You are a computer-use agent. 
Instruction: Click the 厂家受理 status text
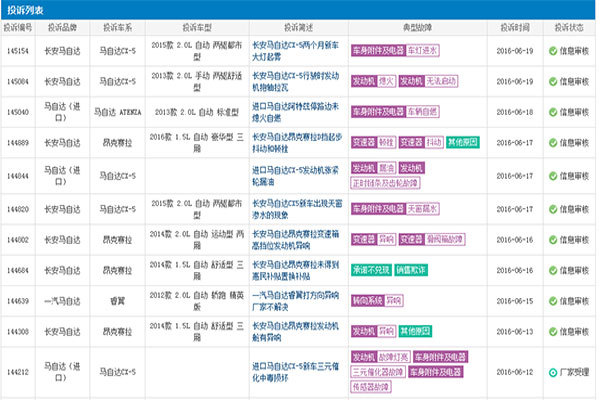[x=574, y=372]
